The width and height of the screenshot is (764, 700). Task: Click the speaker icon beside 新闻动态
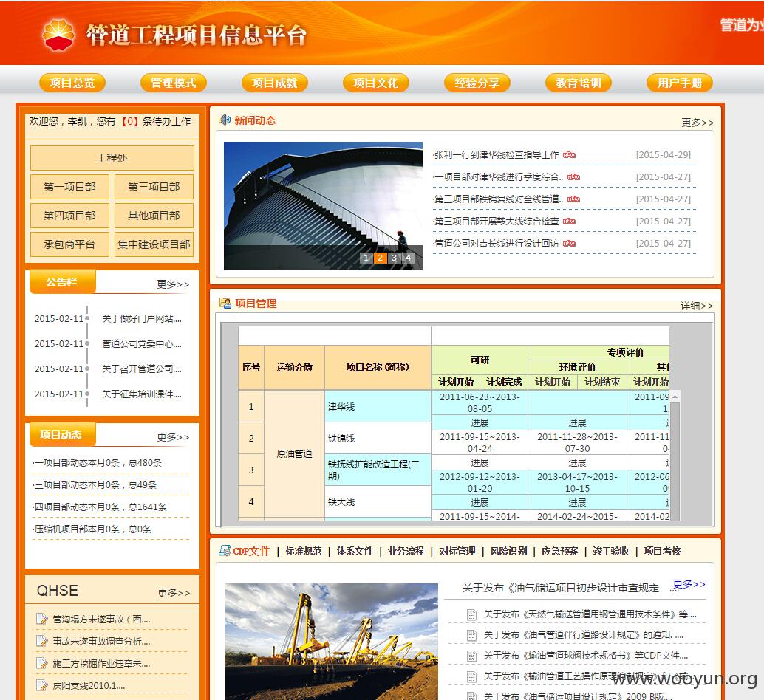coord(225,120)
